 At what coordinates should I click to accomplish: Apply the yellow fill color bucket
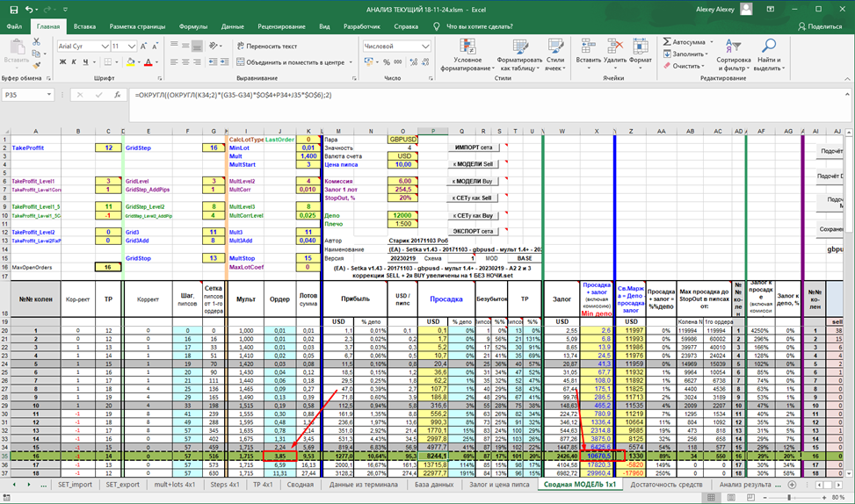coord(130,62)
